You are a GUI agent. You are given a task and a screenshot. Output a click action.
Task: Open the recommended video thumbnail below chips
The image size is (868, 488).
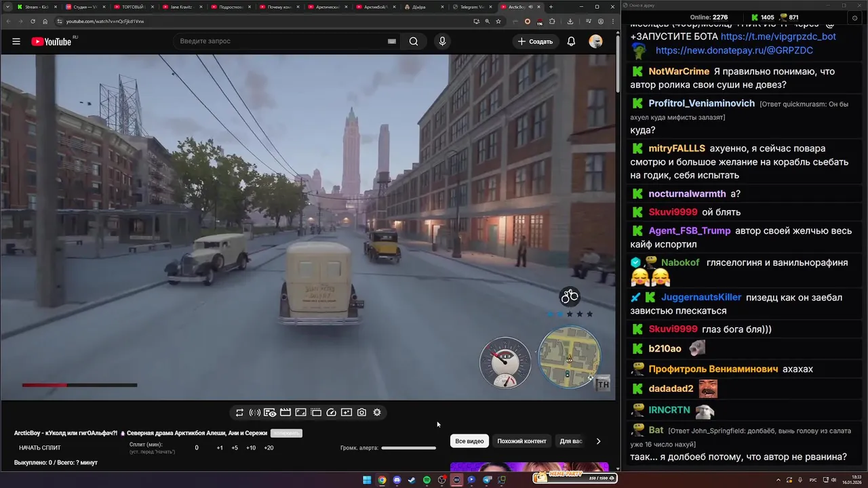pyautogui.click(x=529, y=467)
